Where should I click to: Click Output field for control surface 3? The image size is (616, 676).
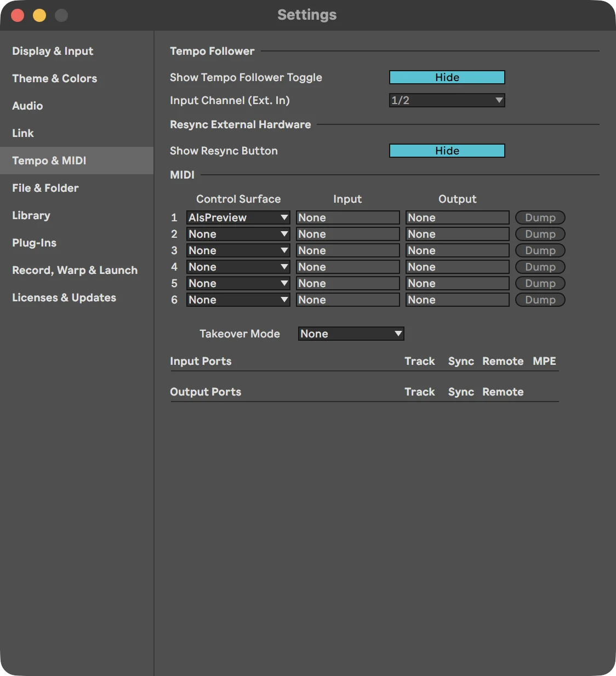(x=458, y=250)
